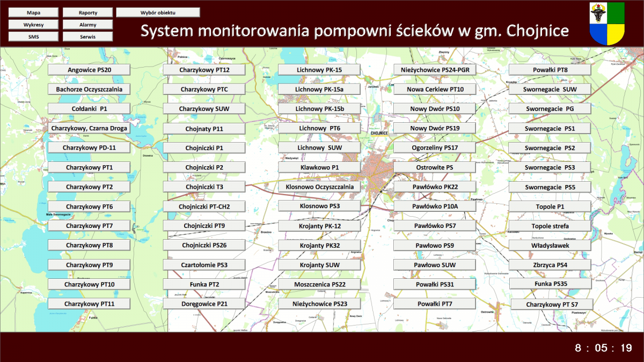Open Chojniczki PT-CH2 station
The height and width of the screenshot is (362, 644).
(204, 206)
